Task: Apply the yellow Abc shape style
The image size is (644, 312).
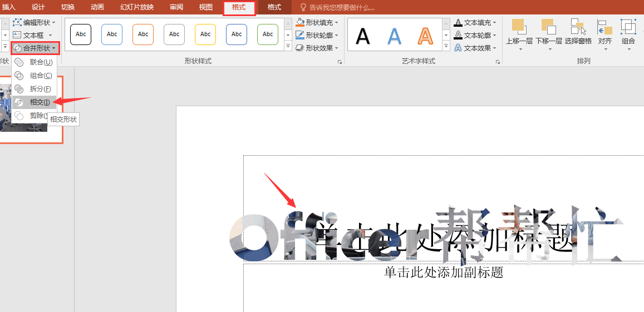Action: (x=205, y=34)
